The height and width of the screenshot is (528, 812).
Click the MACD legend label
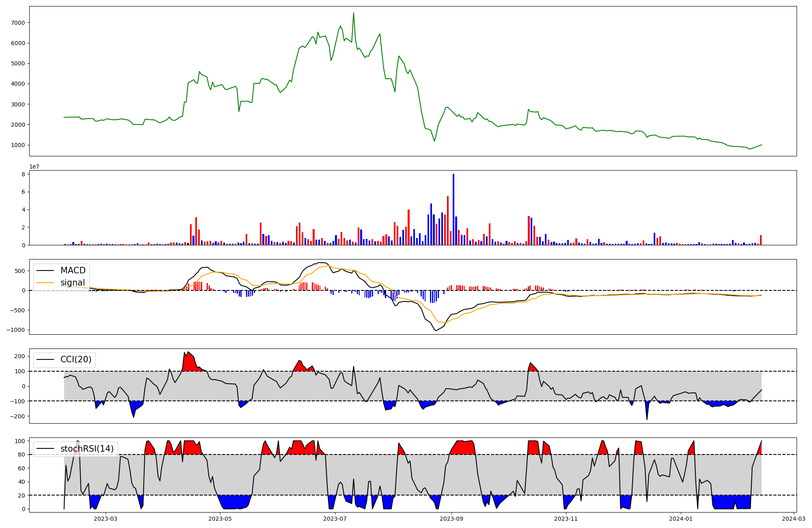pyautogui.click(x=73, y=270)
